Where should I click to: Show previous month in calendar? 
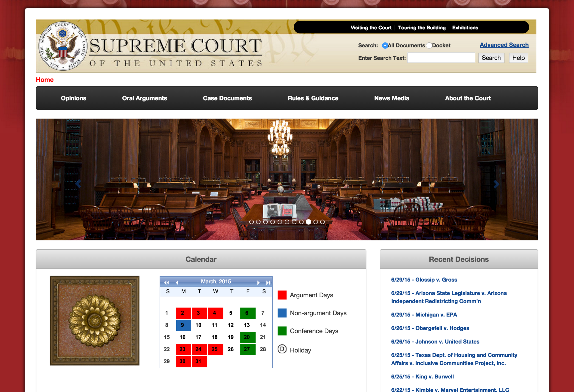(177, 282)
